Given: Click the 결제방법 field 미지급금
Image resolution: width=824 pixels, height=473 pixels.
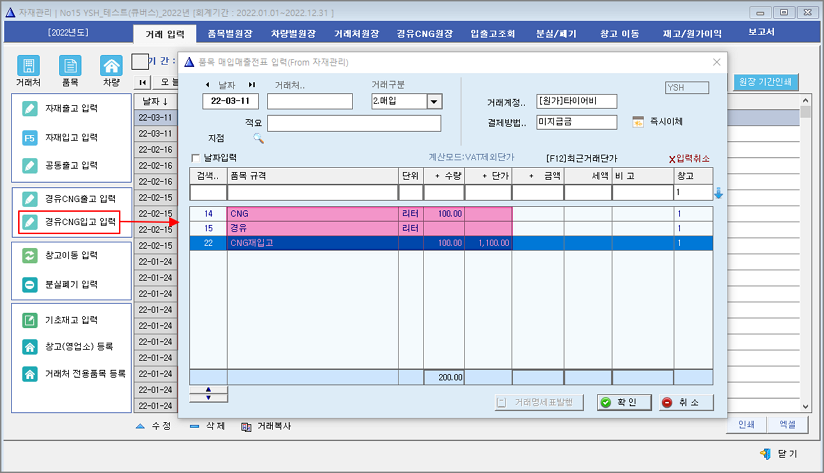Looking at the screenshot, I should tap(576, 122).
